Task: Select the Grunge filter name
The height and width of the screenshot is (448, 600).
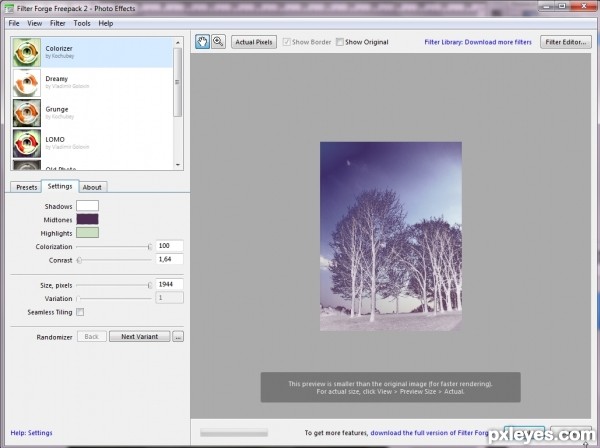Action: (57, 109)
